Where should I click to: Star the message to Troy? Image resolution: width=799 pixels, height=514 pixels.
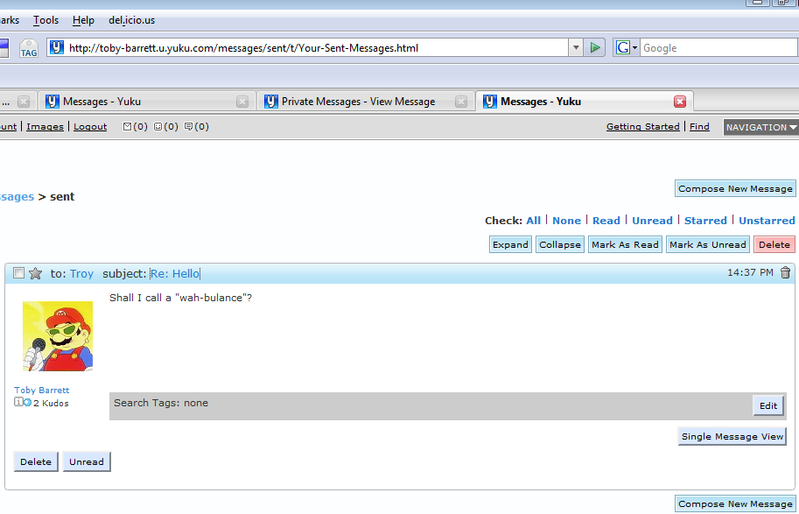[35, 273]
